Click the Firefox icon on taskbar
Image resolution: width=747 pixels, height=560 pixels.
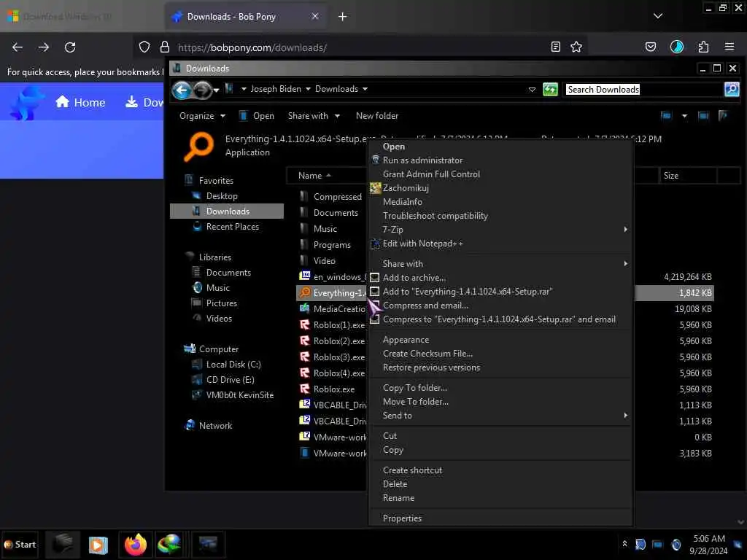[x=136, y=545]
